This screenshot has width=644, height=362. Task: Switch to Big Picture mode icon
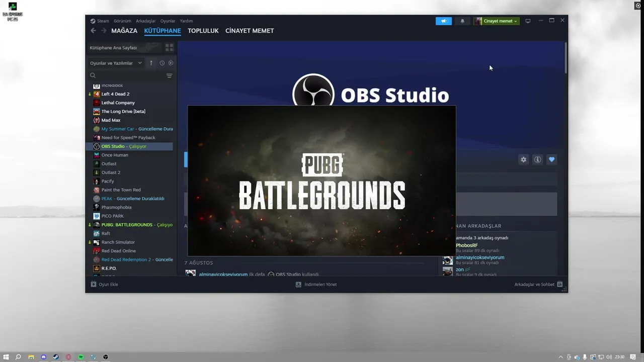coord(528,21)
